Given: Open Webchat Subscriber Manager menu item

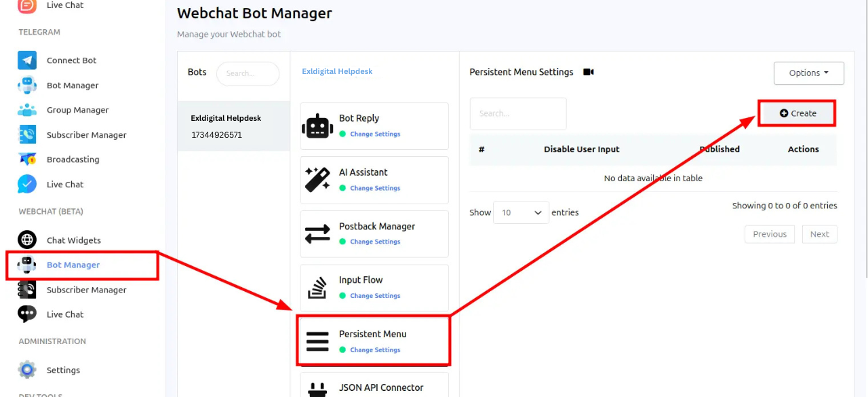Looking at the screenshot, I should [87, 290].
